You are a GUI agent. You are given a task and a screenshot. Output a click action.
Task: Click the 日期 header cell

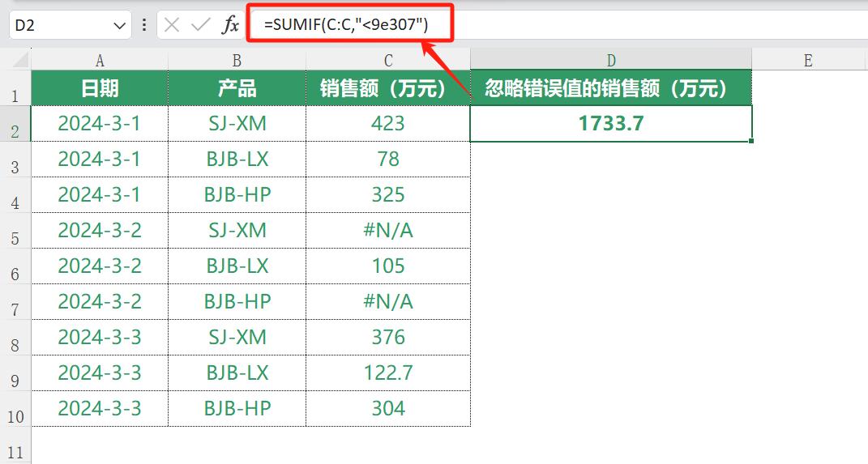[100, 88]
